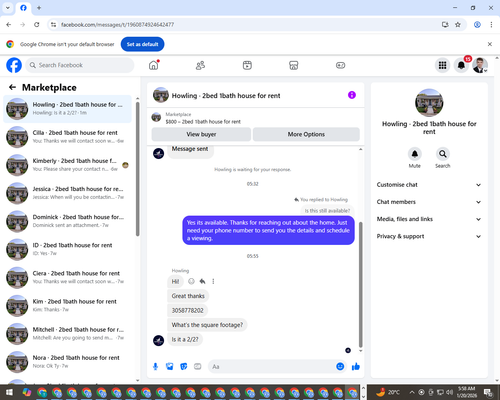The width and height of the screenshot is (500, 400).
Task: Open the Video (Watch) icon
Action: click(x=247, y=65)
